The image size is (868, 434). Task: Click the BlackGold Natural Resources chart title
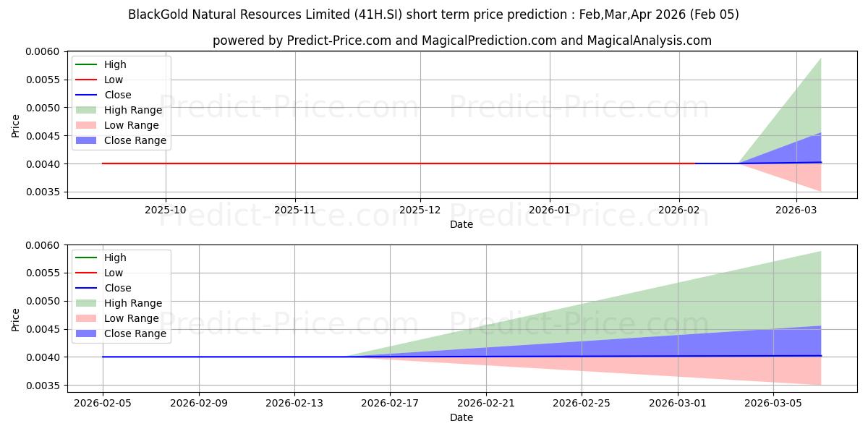click(x=433, y=14)
